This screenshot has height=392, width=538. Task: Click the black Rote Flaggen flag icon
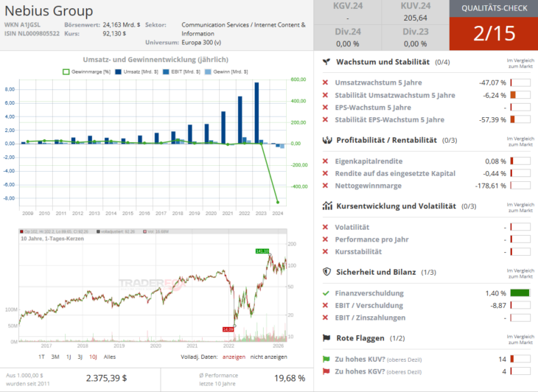[326, 337]
